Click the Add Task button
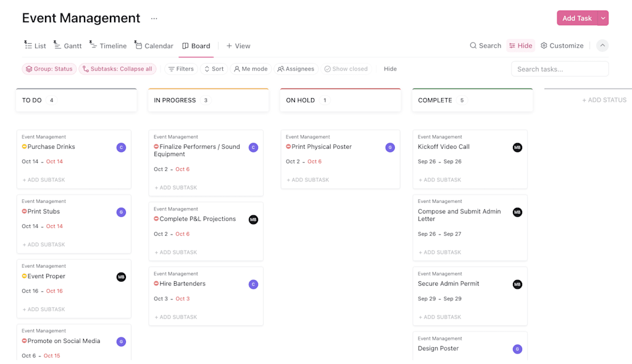Screen dimensions: 632x364 click(577, 18)
